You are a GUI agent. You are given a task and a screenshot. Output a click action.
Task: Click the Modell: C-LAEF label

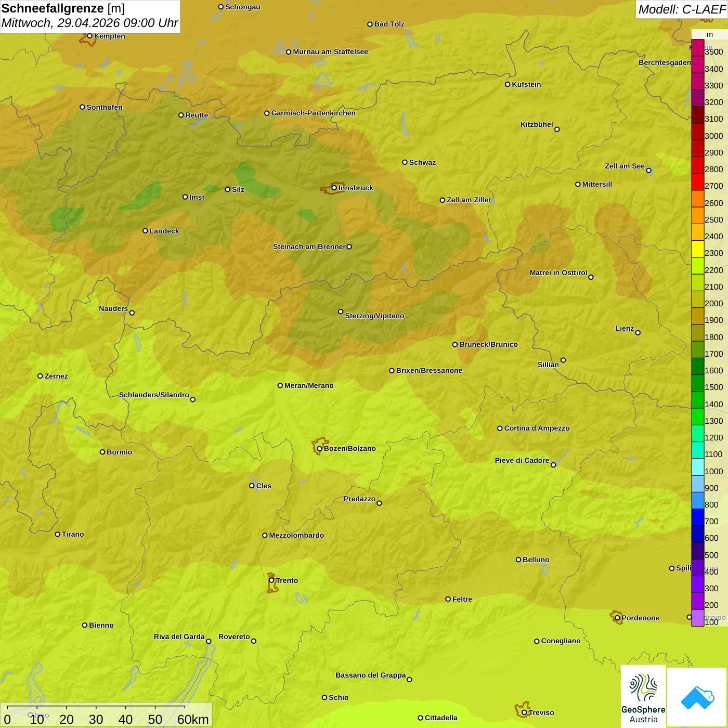[682, 9]
